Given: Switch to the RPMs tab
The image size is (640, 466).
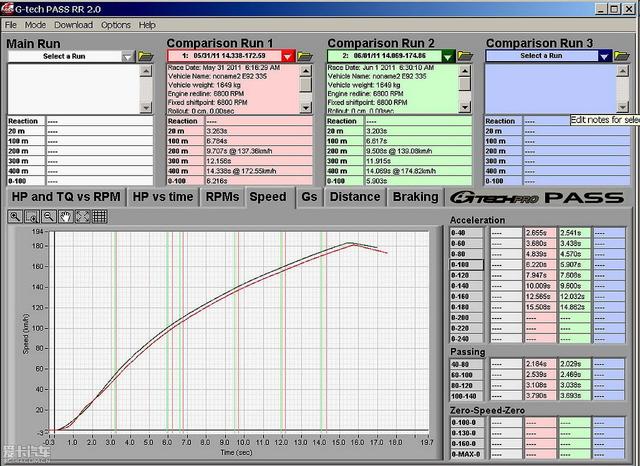Looking at the screenshot, I should tap(222, 197).
